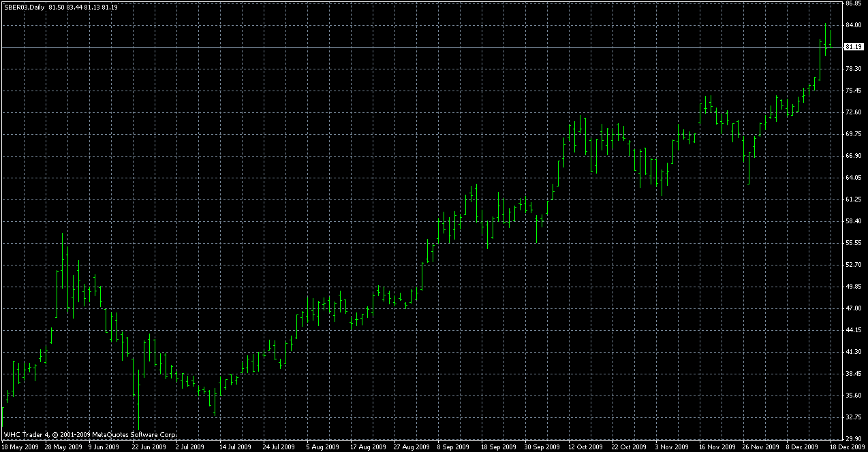Click the 18 May 2009 date label

pos(20,447)
